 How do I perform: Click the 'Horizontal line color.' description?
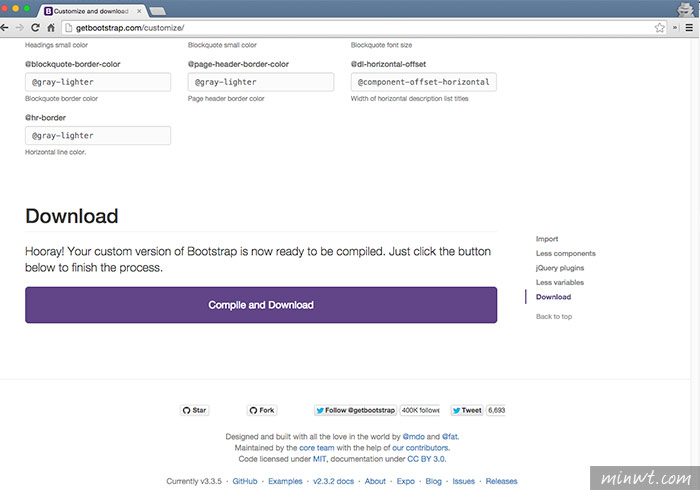pos(55,152)
